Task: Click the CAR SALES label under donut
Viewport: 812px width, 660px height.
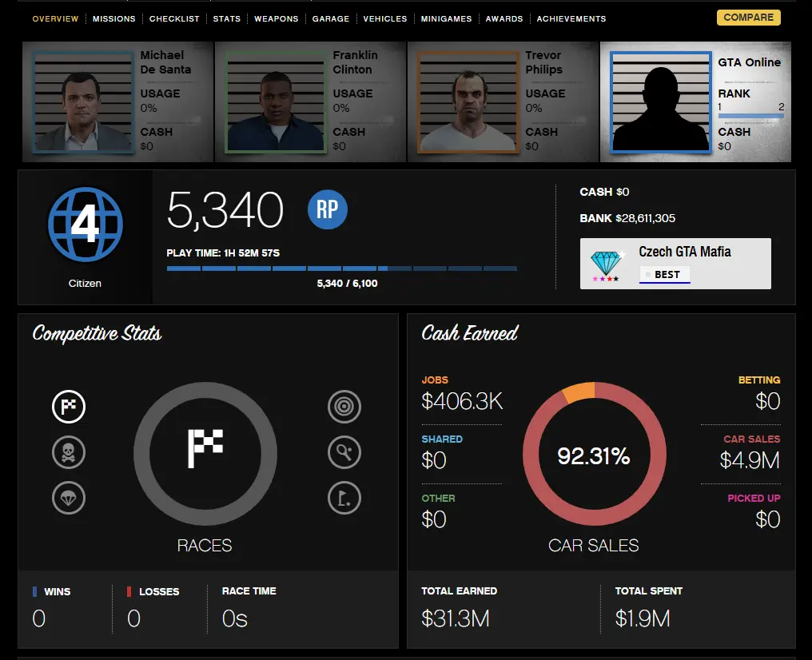Action: click(x=594, y=545)
